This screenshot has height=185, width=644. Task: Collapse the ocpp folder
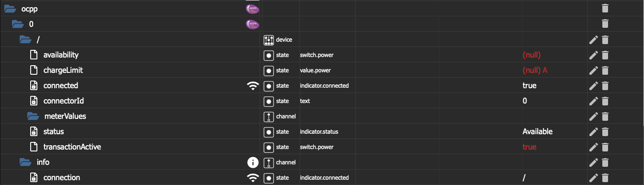10,8
